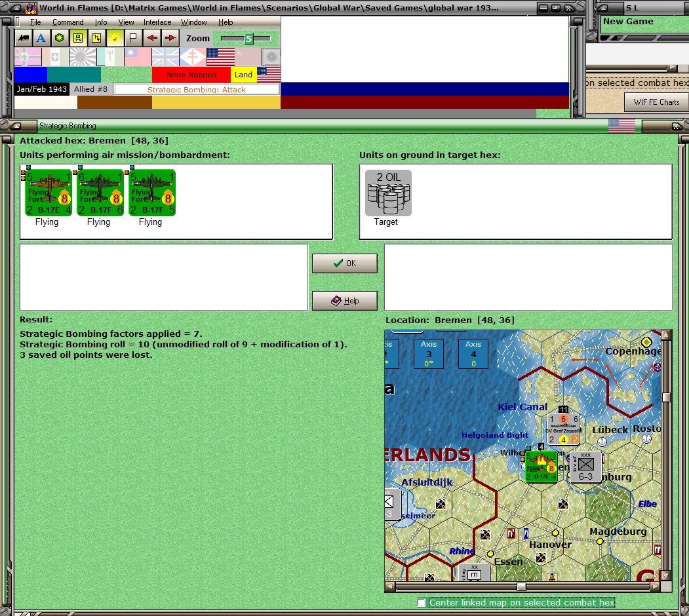Viewport: 689px width, 616px height.
Task: Select the B-17F bomber with factor 6
Action: tap(100, 193)
